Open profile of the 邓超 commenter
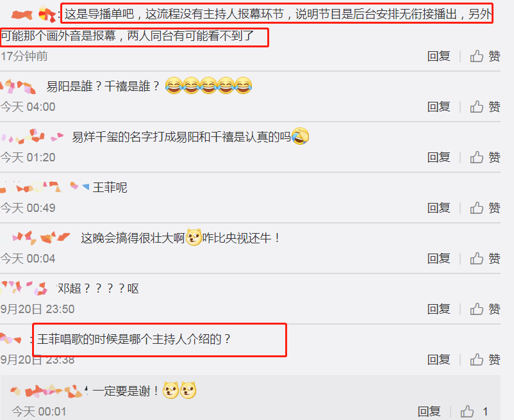514x420 pixels. coord(24,288)
